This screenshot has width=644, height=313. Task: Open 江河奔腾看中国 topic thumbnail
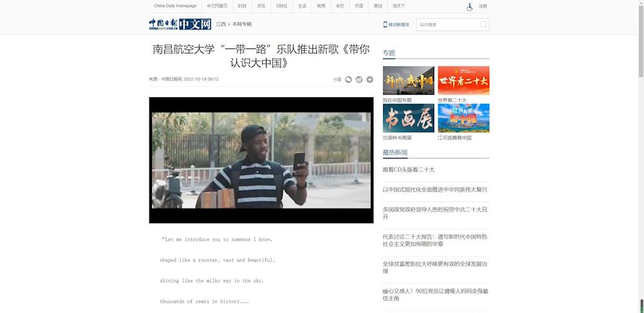pos(463,118)
